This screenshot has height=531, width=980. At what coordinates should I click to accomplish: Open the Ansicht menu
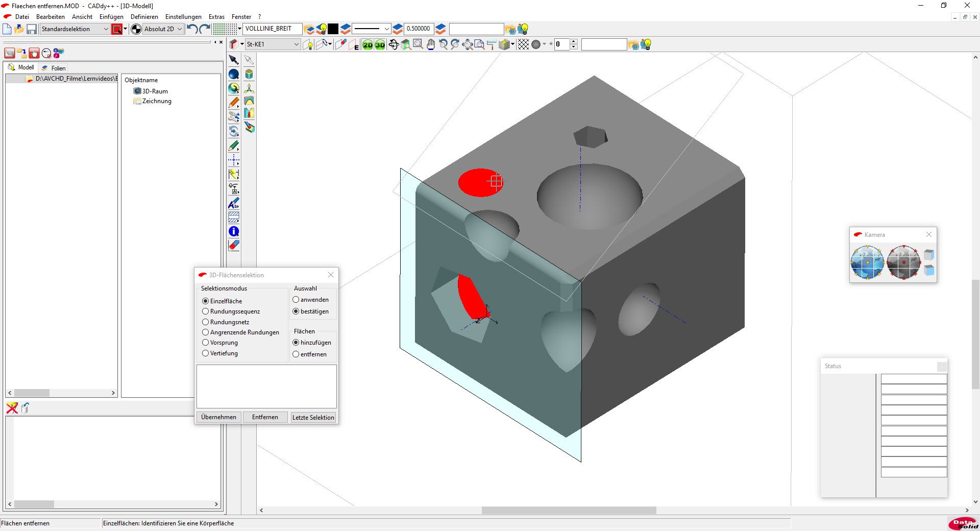[82, 17]
